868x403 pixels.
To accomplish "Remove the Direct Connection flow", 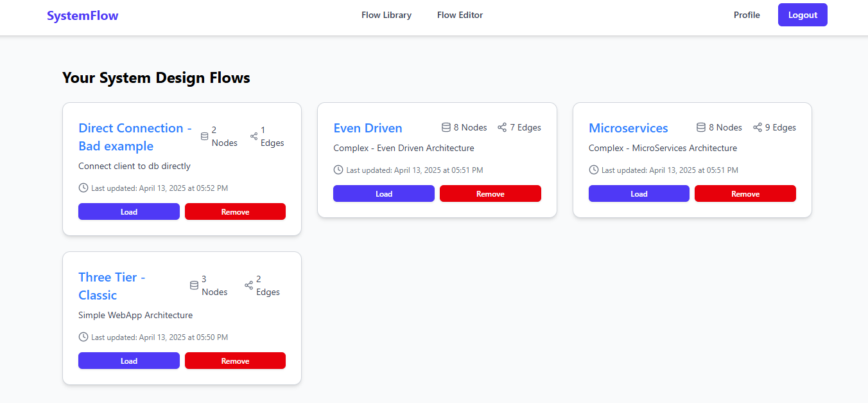I will 235,211.
